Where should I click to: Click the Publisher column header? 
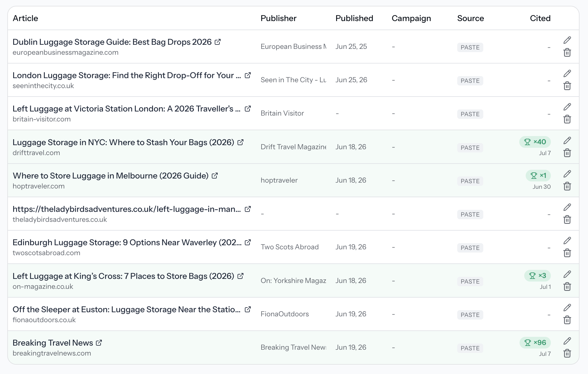coord(278,18)
